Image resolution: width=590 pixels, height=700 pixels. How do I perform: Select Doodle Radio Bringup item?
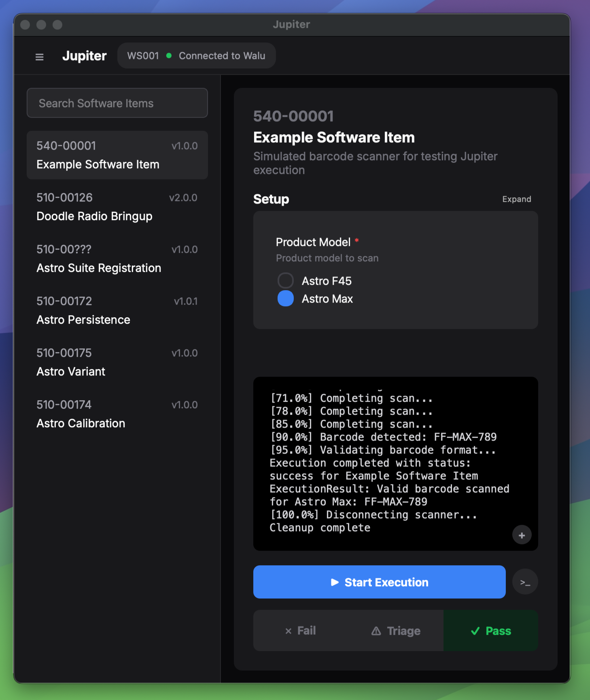[x=117, y=207]
